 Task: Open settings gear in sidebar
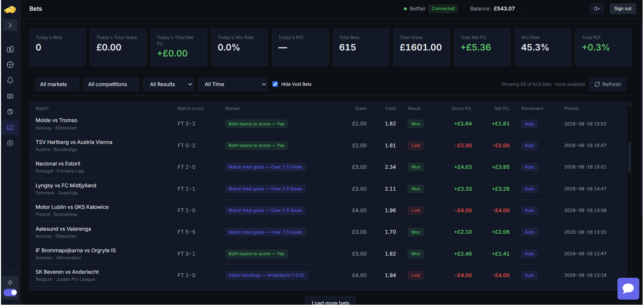pyautogui.click(x=10, y=143)
